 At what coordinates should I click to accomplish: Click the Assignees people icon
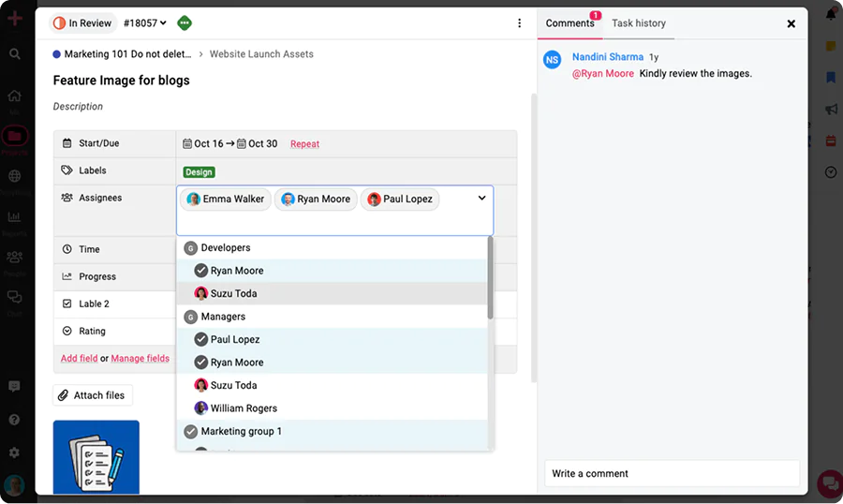point(67,198)
